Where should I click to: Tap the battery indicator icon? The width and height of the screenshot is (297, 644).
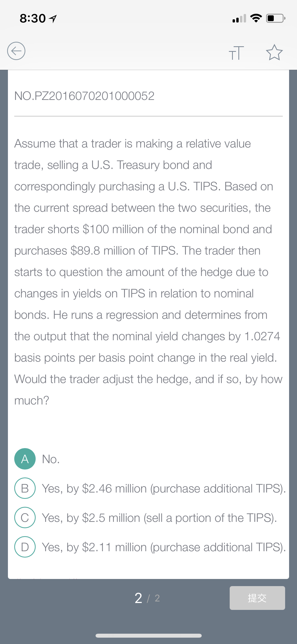click(276, 18)
